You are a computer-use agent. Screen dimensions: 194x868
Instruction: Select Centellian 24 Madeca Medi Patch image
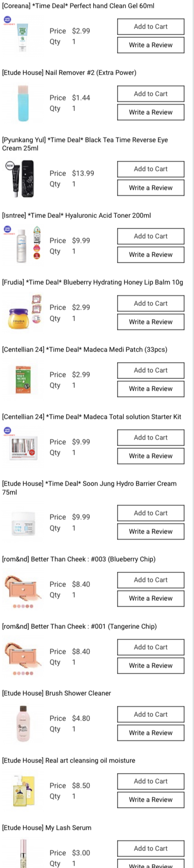[23, 380]
